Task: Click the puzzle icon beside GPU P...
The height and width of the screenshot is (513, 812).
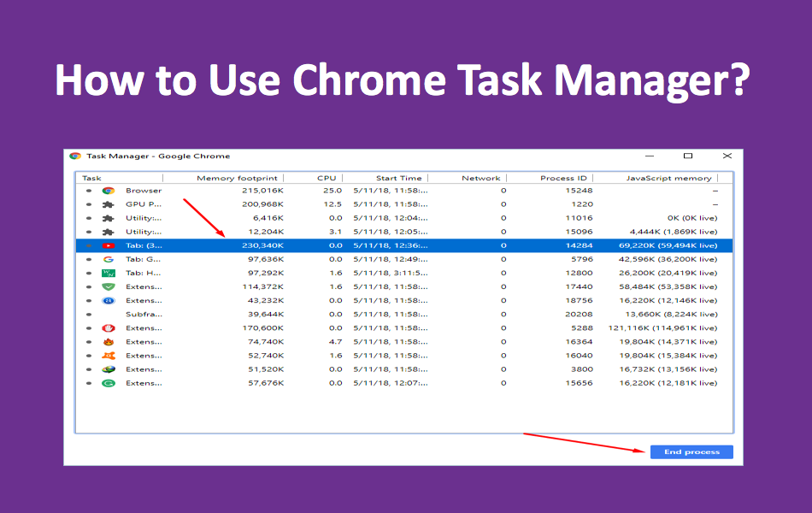Action: coord(109,204)
